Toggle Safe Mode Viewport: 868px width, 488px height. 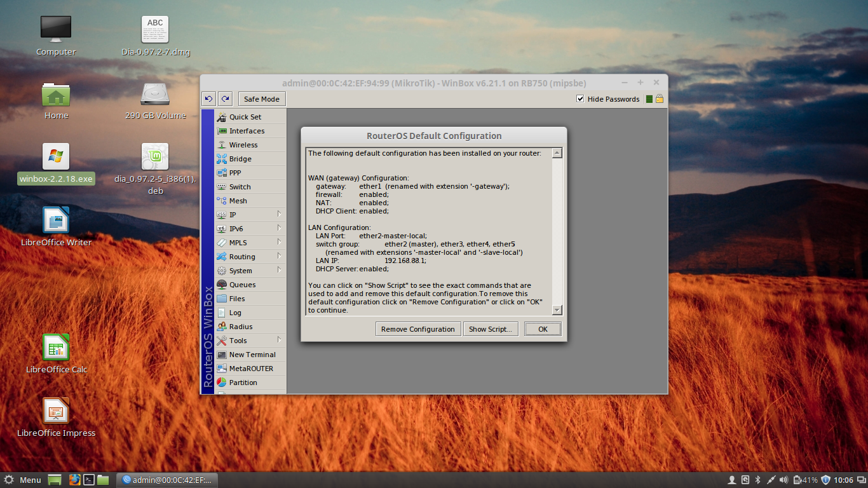[x=261, y=99]
